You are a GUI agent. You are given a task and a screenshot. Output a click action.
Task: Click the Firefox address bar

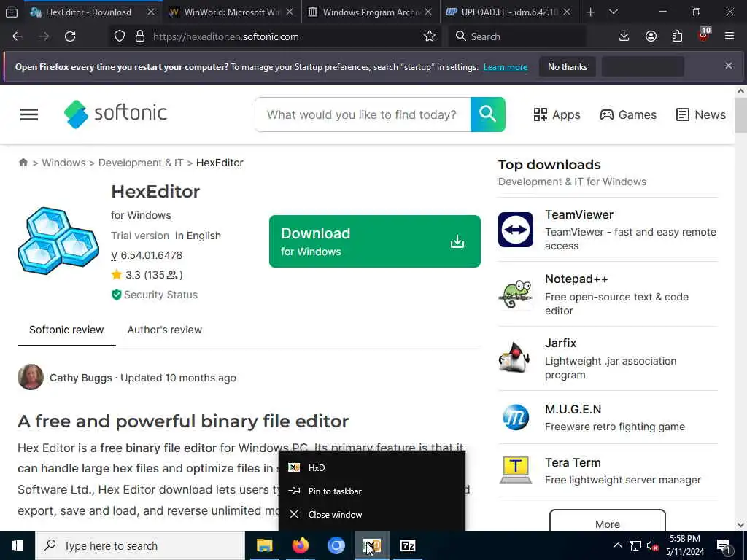(x=274, y=36)
